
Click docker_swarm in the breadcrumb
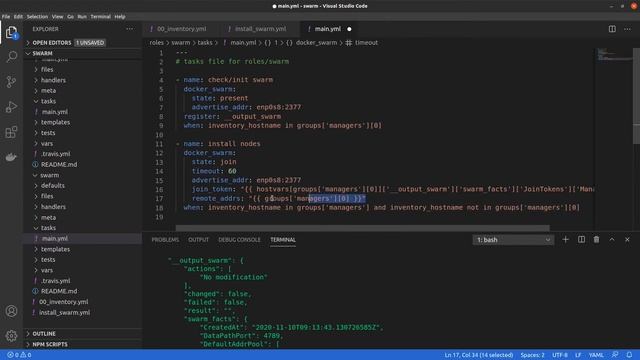(x=316, y=43)
